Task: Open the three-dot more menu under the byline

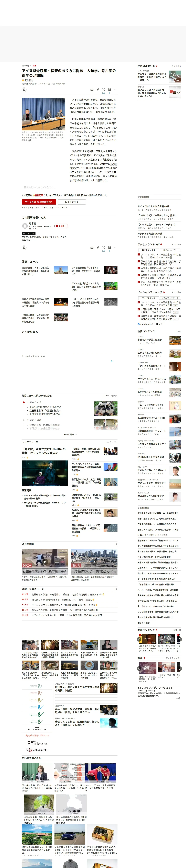Action: coord(115,90)
